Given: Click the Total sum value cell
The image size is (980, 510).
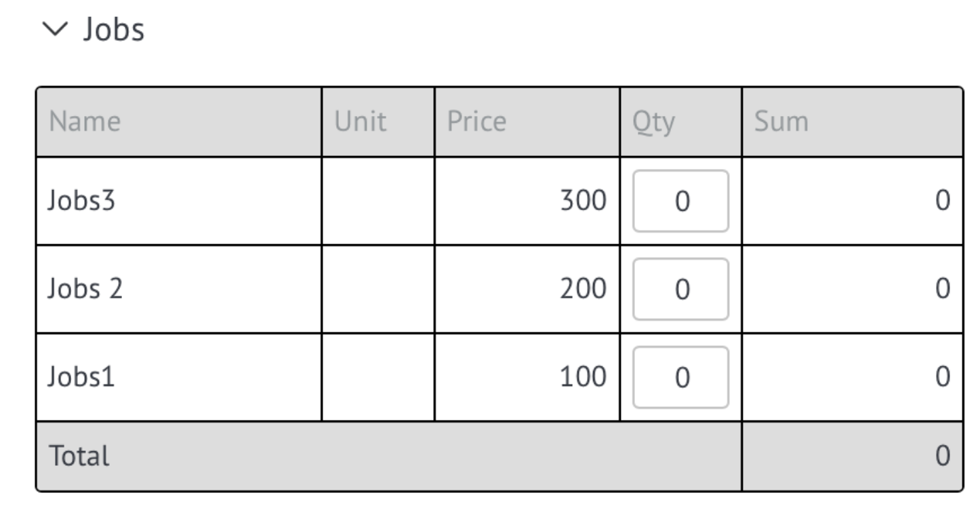Looking at the screenshot, I should pos(853,456).
